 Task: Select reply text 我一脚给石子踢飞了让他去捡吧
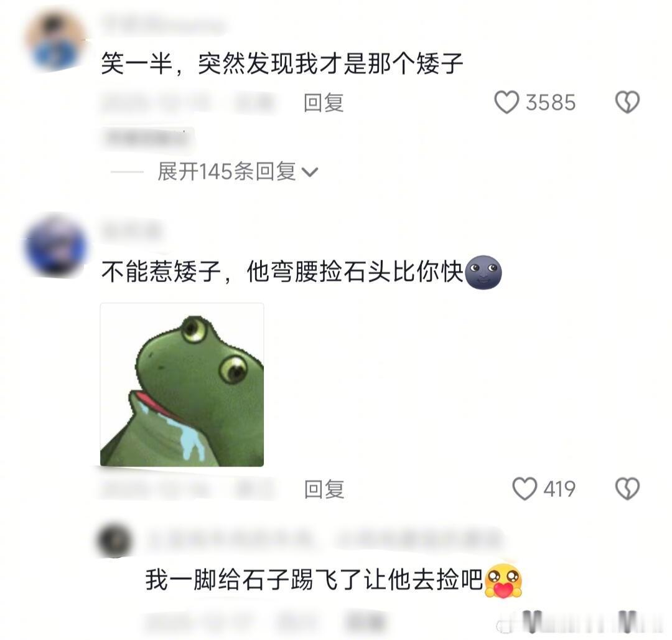point(314,580)
